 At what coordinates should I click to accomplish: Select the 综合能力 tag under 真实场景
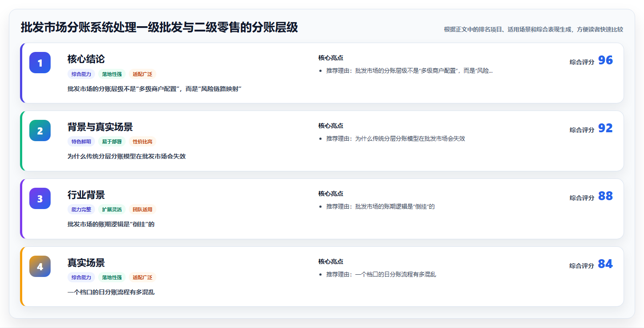coord(81,277)
